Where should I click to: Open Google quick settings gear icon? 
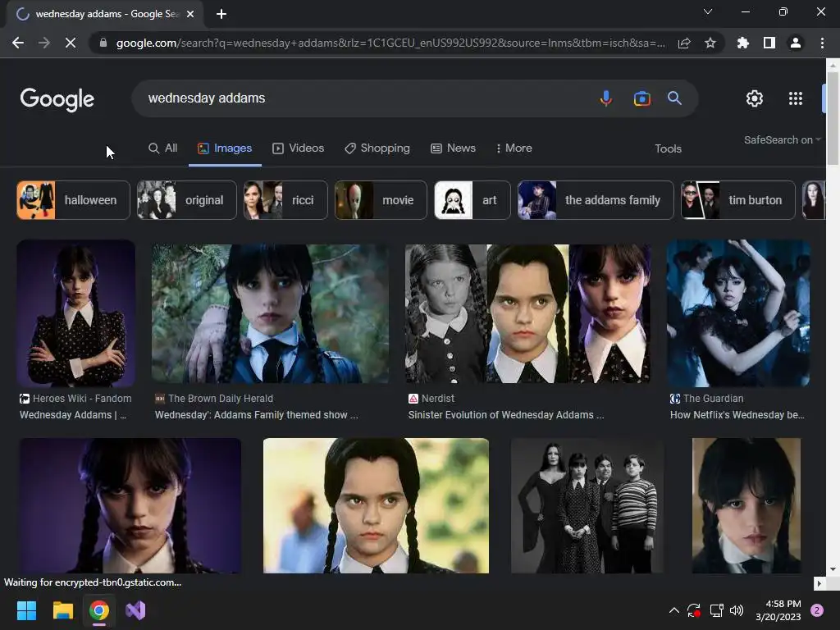click(x=755, y=98)
